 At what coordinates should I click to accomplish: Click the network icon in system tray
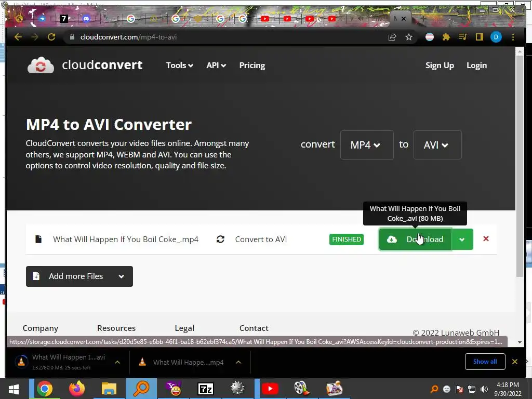pos(472,389)
